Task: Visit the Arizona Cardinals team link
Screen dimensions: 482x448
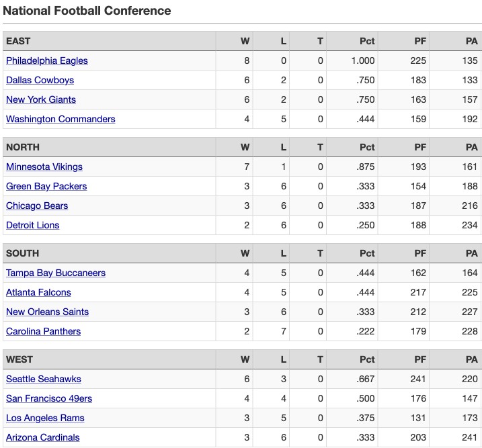Action: coord(43,437)
